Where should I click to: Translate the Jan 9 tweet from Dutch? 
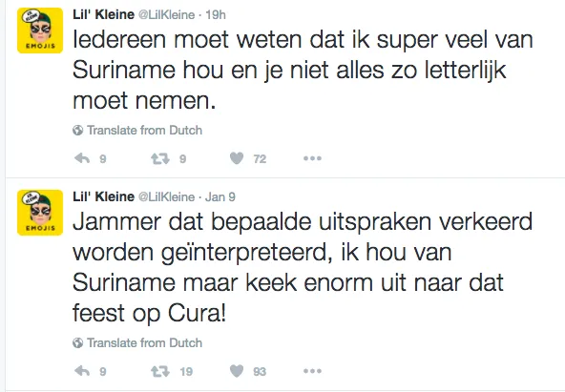144,342
